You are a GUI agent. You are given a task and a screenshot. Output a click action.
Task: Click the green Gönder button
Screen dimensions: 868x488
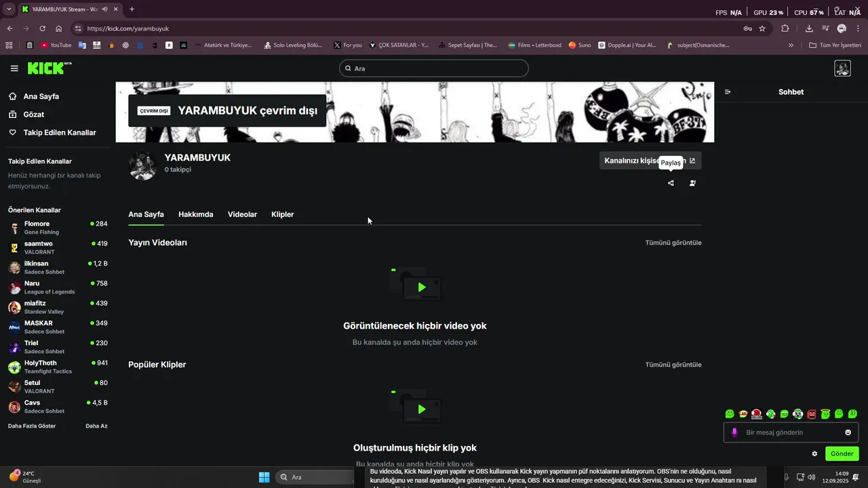point(842,454)
